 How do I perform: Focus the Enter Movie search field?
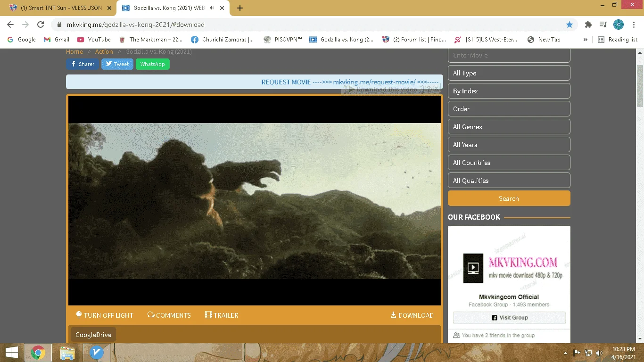coord(509,55)
